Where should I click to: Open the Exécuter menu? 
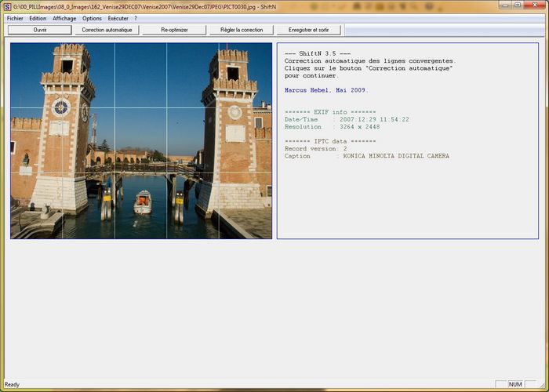pyautogui.click(x=118, y=18)
